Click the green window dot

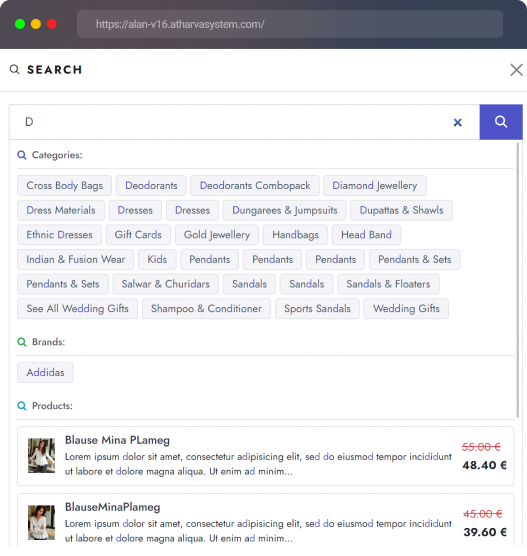(x=20, y=24)
